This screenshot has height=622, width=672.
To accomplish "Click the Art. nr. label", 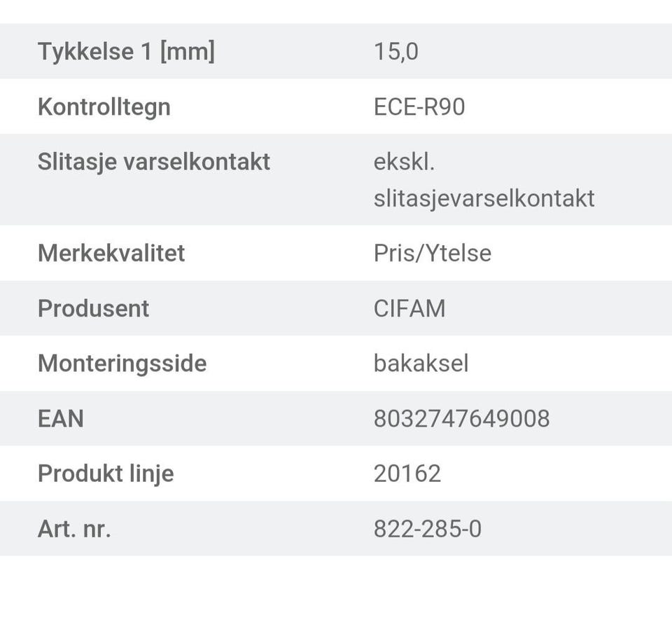I will tap(74, 529).
